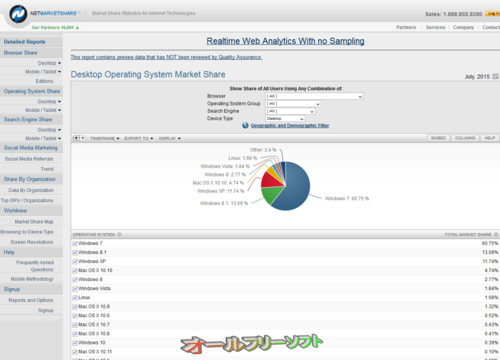Open the Services top menu item

435,27
